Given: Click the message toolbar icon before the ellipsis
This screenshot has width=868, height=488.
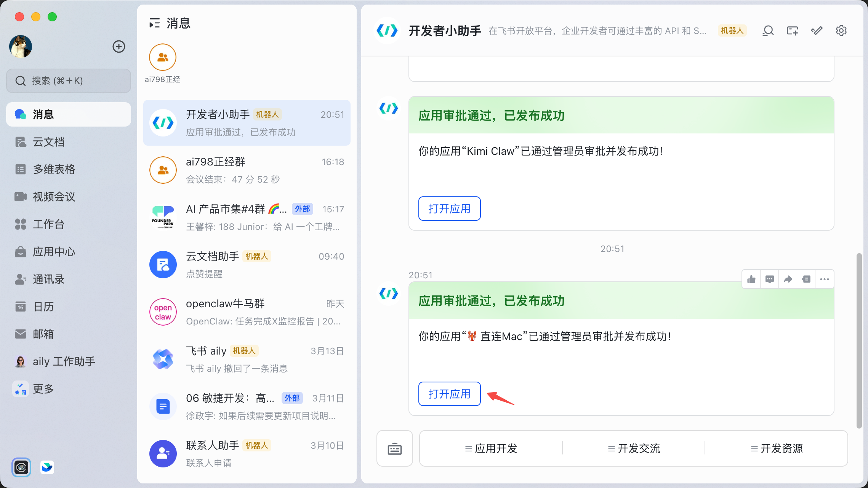Looking at the screenshot, I should tap(806, 279).
